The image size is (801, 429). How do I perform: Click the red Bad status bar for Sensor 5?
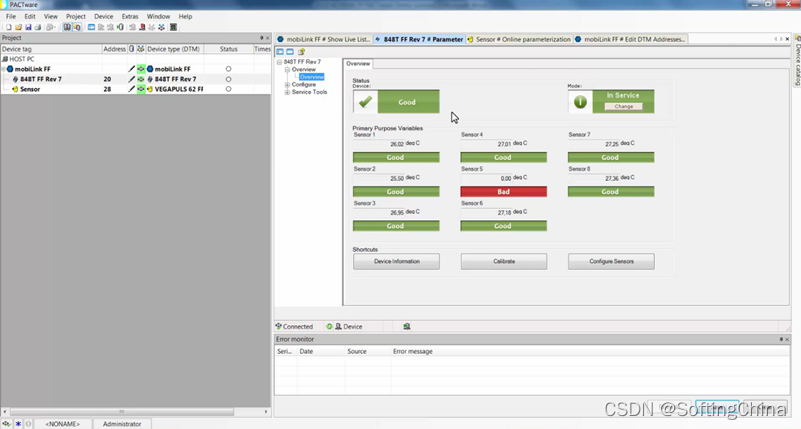[503, 191]
